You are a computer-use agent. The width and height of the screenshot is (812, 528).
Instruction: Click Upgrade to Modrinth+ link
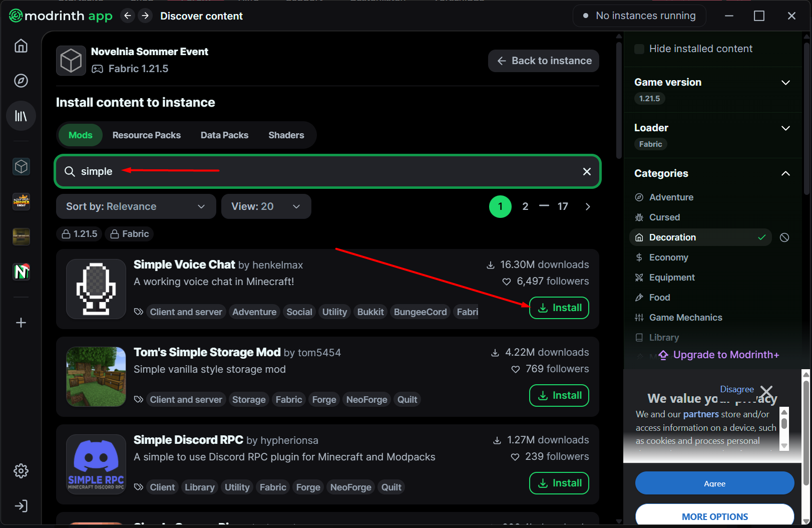click(719, 355)
